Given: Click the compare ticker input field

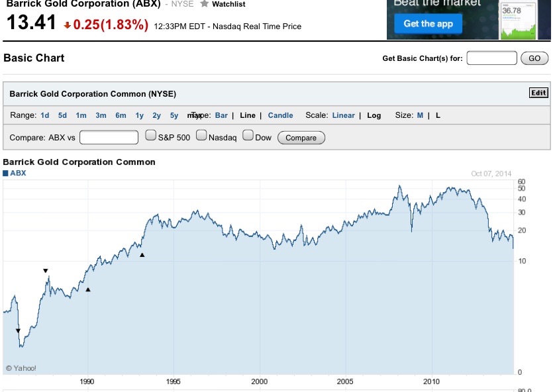Looking at the screenshot, I should 108,136.
